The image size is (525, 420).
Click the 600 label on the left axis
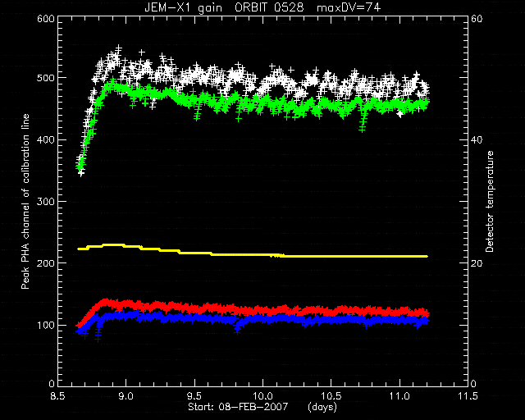46,18
